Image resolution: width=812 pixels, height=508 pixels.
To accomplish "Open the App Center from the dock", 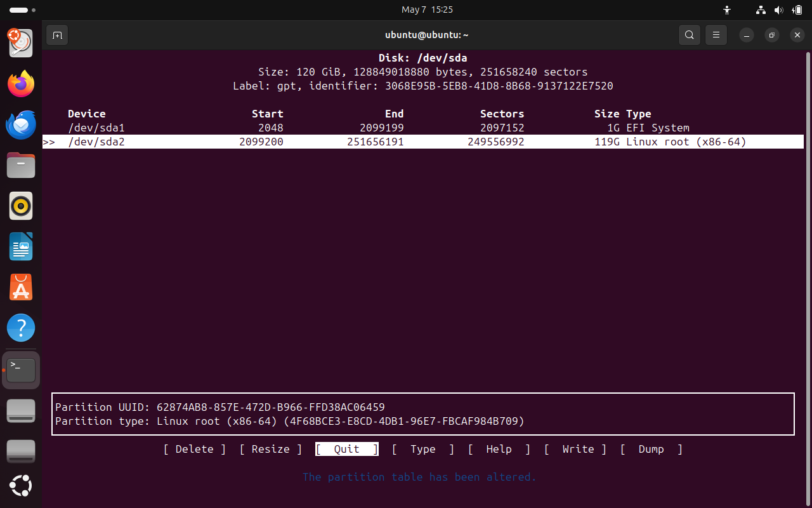I will tap(21, 287).
